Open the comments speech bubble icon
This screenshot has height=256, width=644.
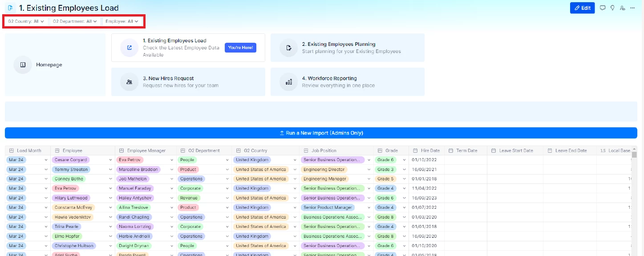(603, 8)
